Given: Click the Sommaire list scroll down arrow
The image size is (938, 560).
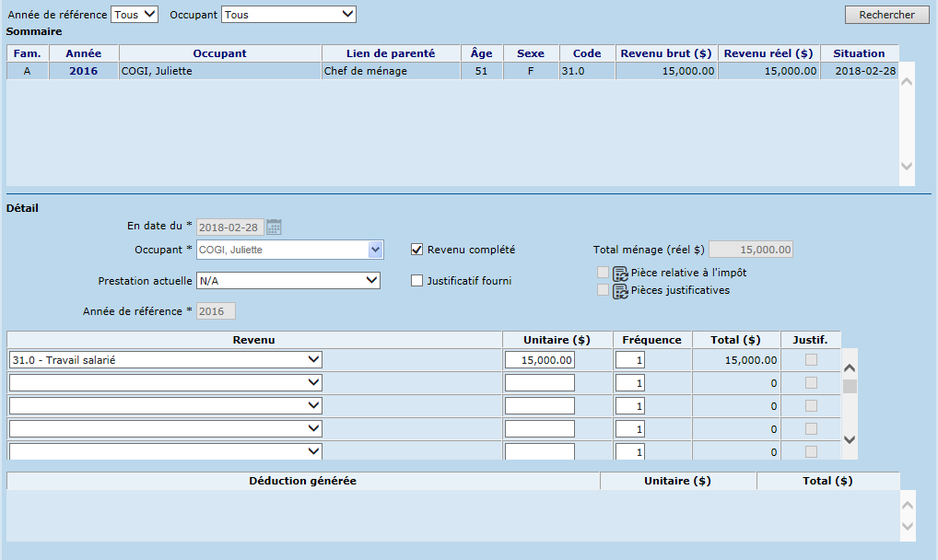Looking at the screenshot, I should 907,167.
